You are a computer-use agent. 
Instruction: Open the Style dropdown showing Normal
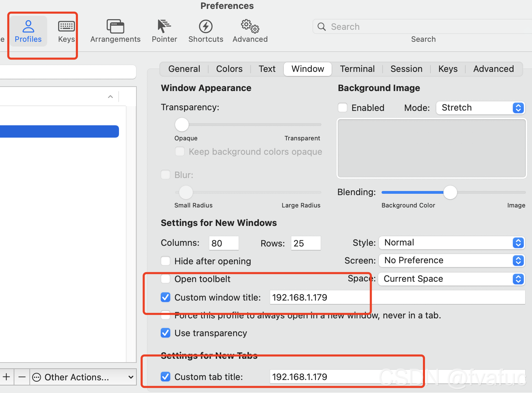pos(452,243)
